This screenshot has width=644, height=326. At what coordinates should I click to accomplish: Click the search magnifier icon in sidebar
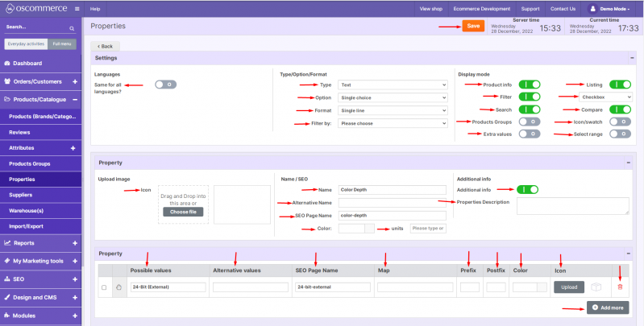click(x=72, y=28)
